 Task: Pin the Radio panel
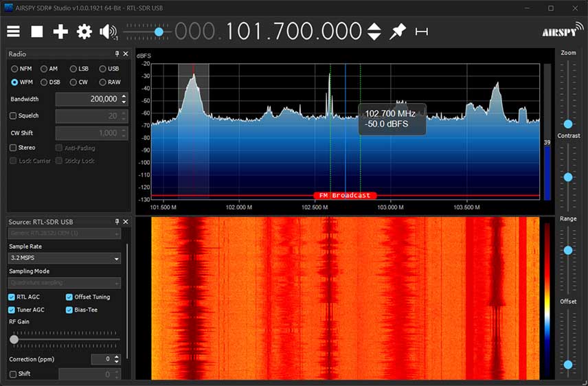(x=117, y=54)
